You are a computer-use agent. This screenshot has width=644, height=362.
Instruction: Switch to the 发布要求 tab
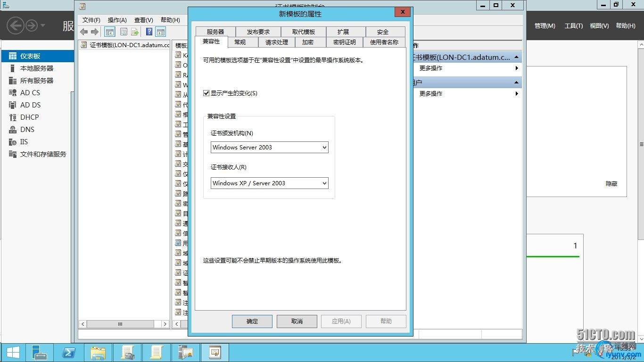tap(258, 32)
